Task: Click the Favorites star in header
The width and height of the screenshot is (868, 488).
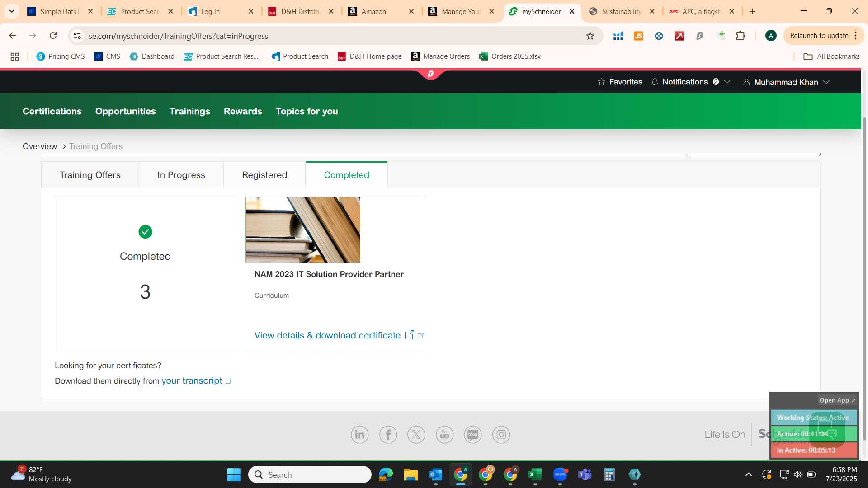Action: tap(601, 82)
